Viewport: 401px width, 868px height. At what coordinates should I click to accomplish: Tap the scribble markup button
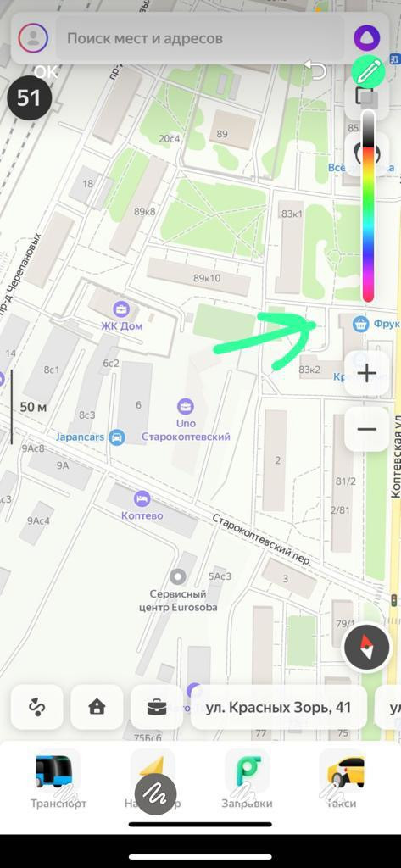(155, 795)
